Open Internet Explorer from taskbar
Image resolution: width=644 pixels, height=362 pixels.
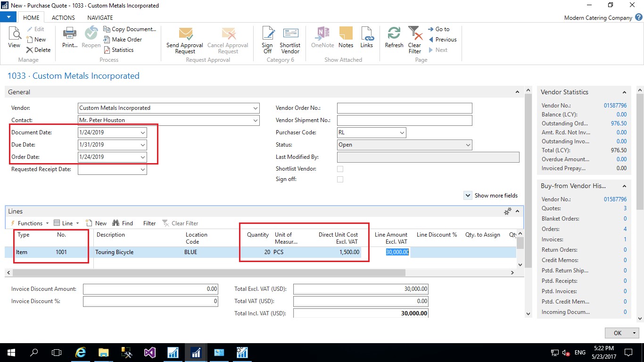81,352
